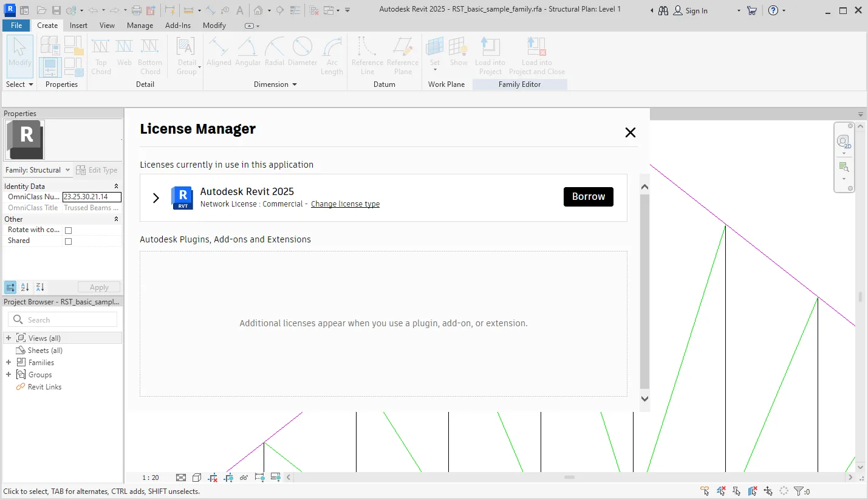868x500 pixels.
Task: Open the Visual Style control in view bar
Action: (x=197, y=478)
